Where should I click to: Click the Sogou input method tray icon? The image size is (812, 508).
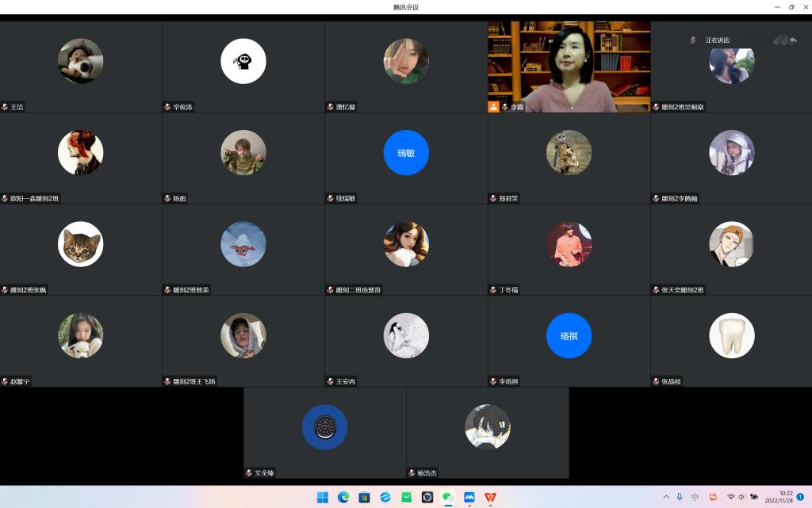point(713,497)
